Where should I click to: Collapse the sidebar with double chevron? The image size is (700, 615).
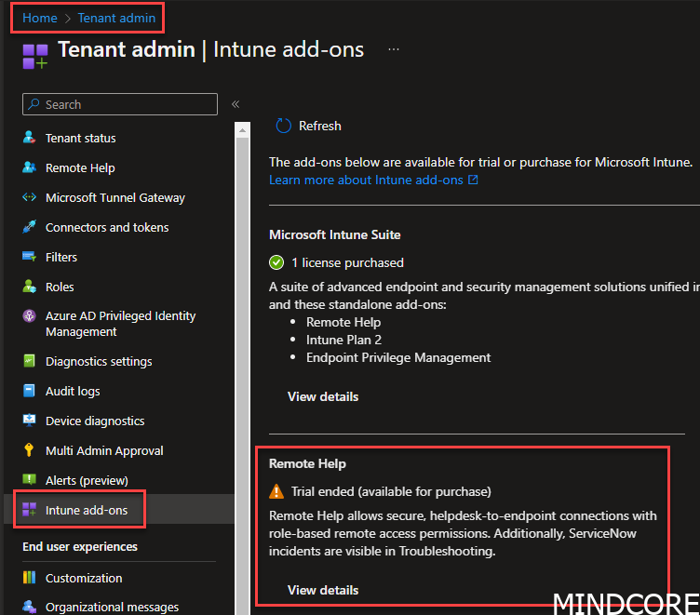click(x=236, y=104)
